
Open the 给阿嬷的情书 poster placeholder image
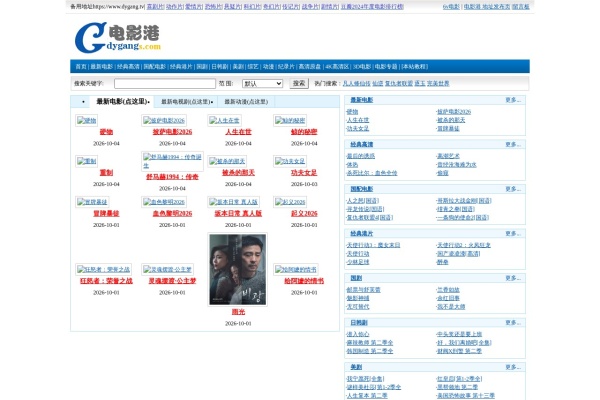296,269
